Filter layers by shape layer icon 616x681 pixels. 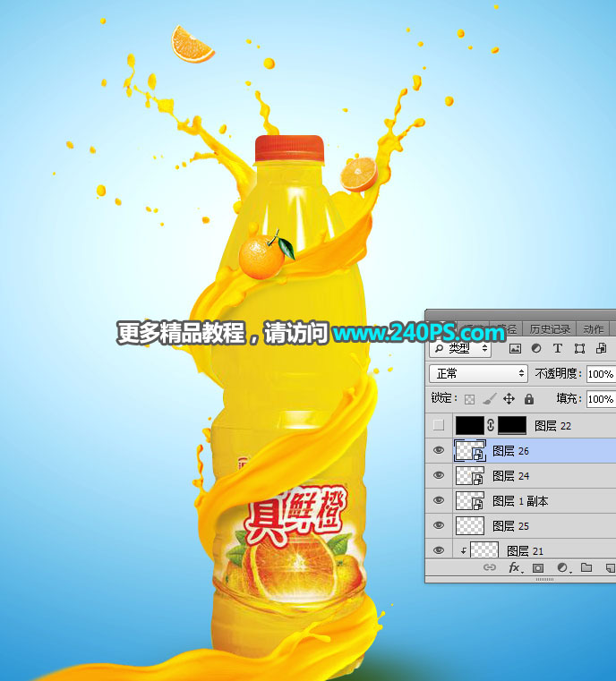click(579, 348)
